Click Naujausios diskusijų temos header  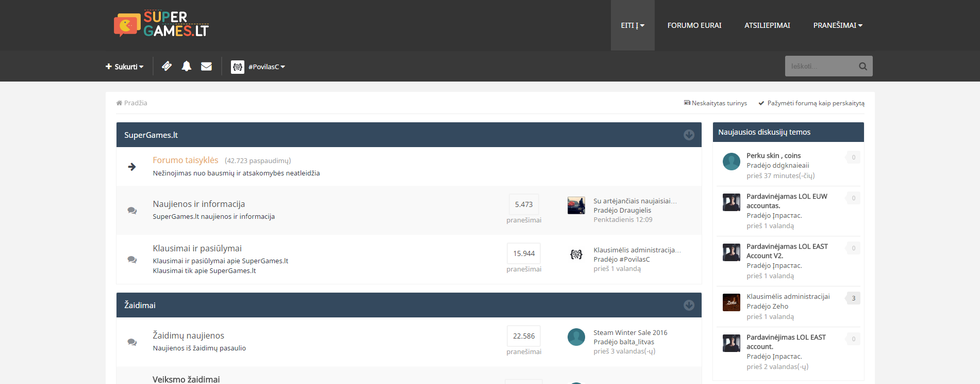[788, 132]
